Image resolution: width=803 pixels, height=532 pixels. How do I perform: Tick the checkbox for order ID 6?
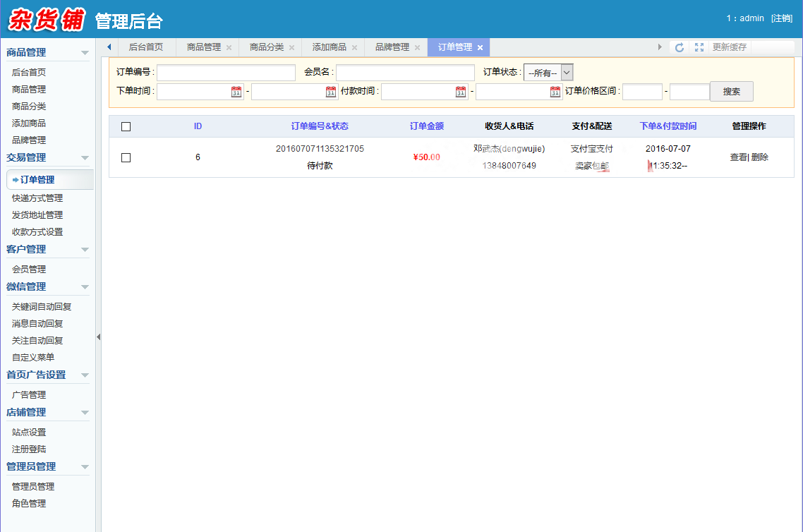tap(126, 158)
